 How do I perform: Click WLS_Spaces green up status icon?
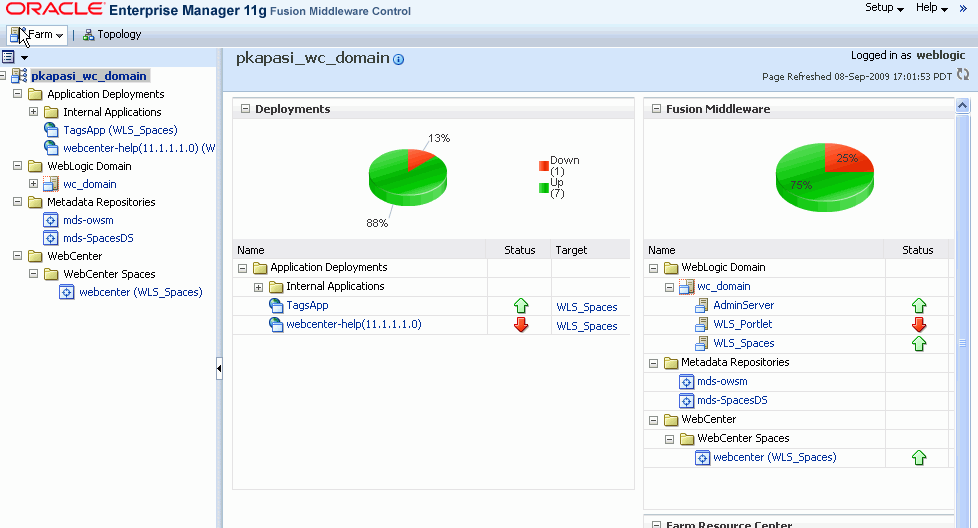pyautogui.click(x=919, y=344)
